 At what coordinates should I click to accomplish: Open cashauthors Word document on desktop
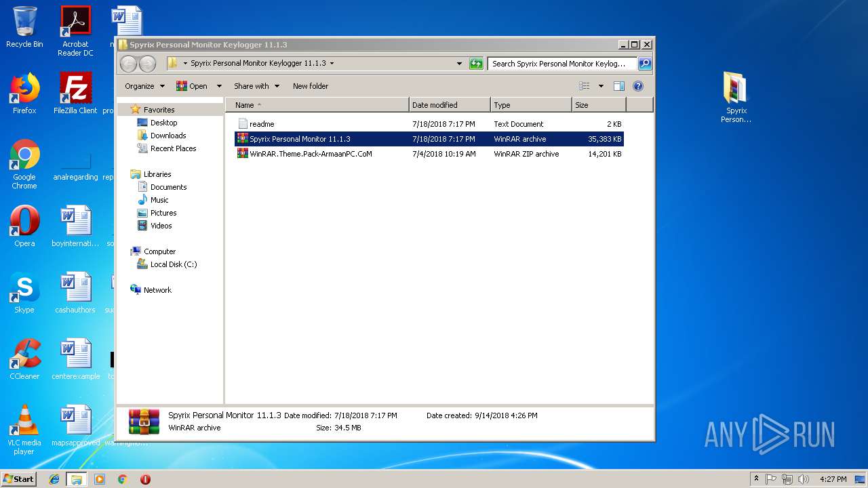tap(75, 293)
